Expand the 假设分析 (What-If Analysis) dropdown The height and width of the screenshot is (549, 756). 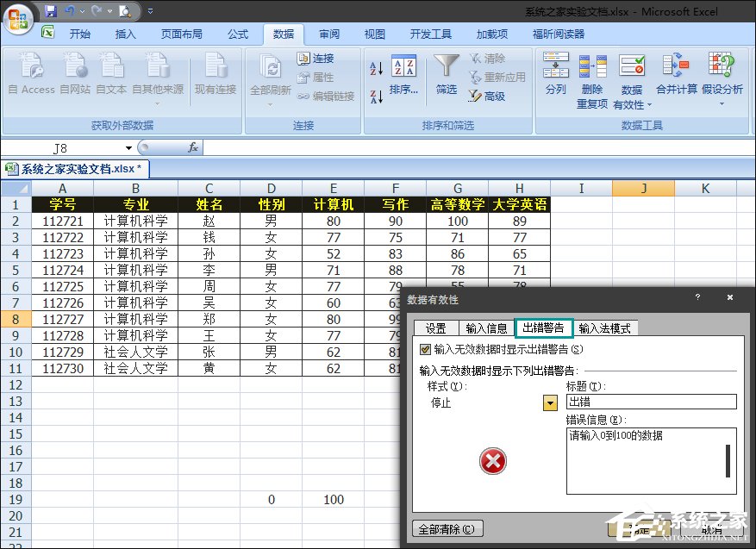pos(722,103)
